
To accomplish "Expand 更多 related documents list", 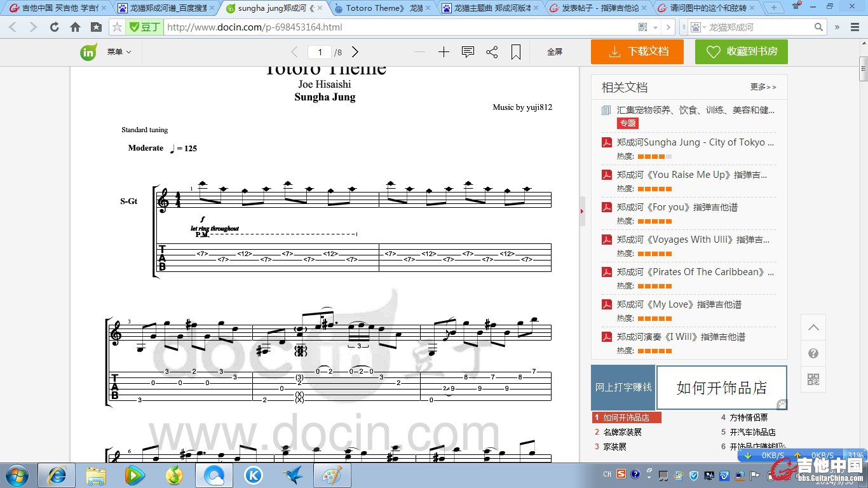I will point(763,87).
